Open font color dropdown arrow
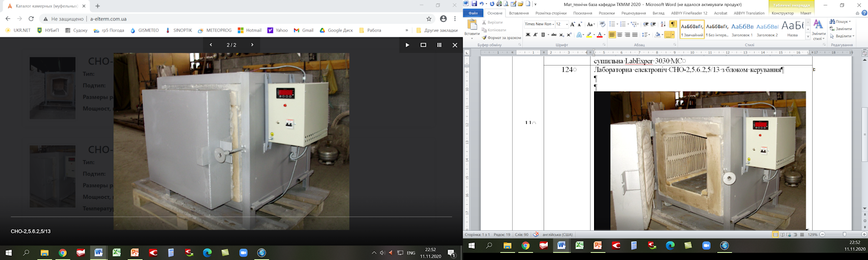Viewport: 868px width, 260px height. pyautogui.click(x=604, y=35)
